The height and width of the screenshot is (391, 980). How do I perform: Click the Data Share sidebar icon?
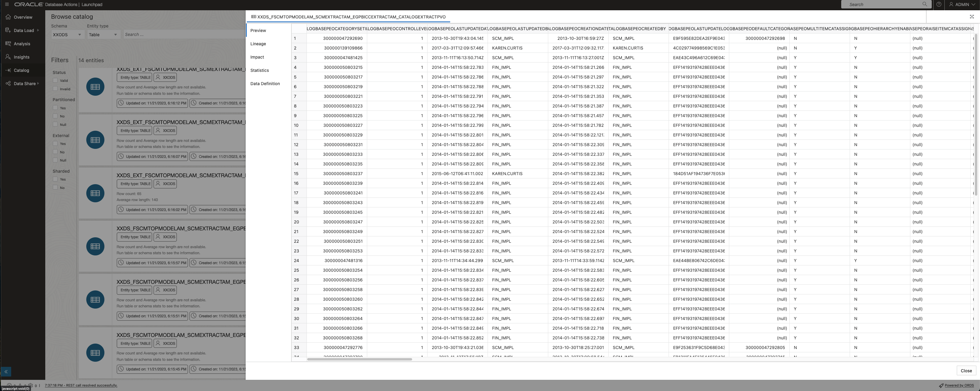point(8,83)
